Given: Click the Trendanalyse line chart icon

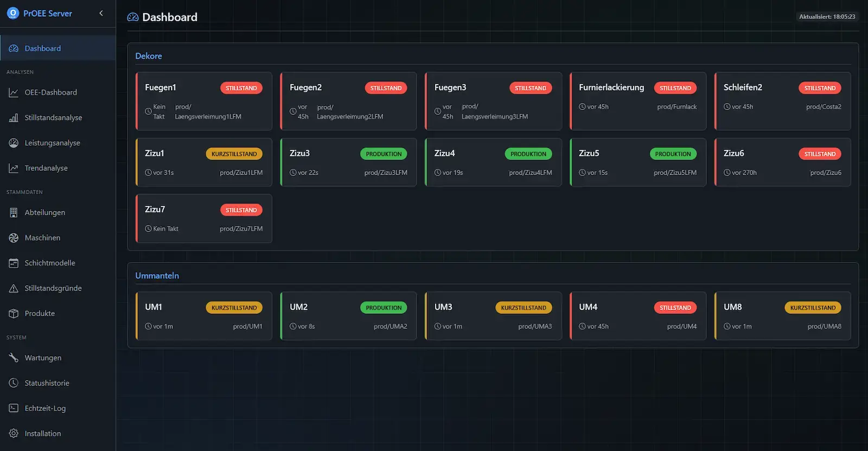Looking at the screenshot, I should [x=14, y=168].
